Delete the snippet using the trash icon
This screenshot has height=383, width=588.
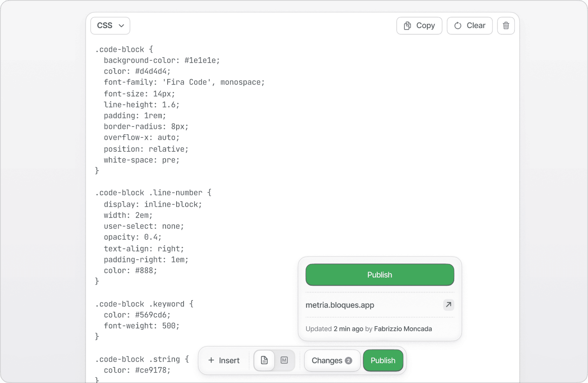506,25
